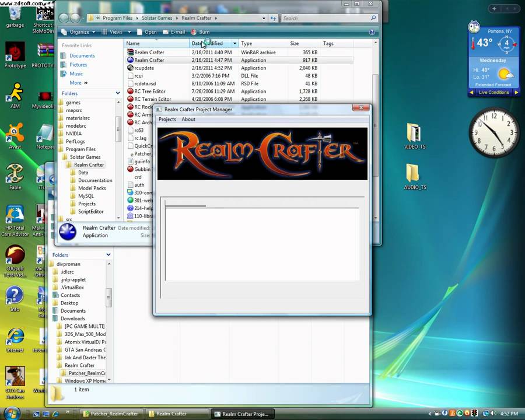Open the Avast desktop icon
The image size is (525, 420).
[15, 136]
